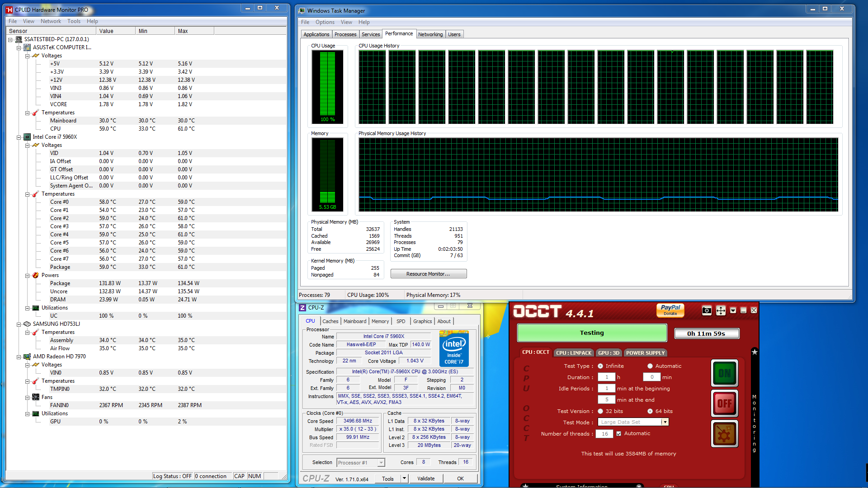Switch to OCCT POWER SUPPLY tab
This screenshot has width=868, height=488.
645,353
